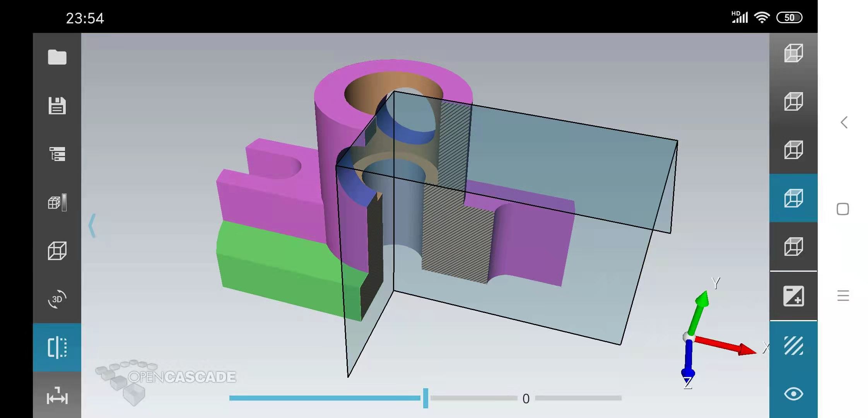The height and width of the screenshot is (418, 868).
Task: Activate the 3D rotation tool
Action: [57, 299]
